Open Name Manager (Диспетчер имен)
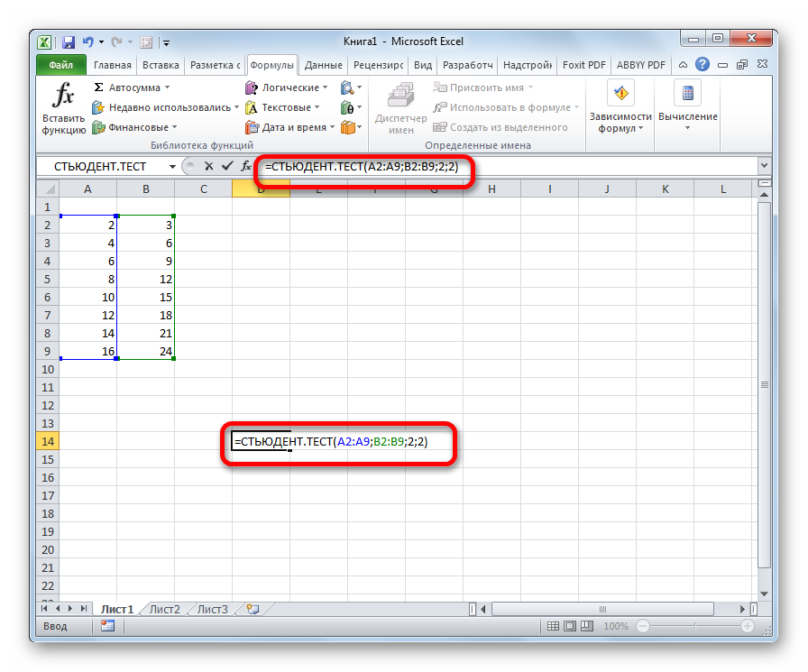The height and width of the screenshot is (672, 808). [x=401, y=108]
